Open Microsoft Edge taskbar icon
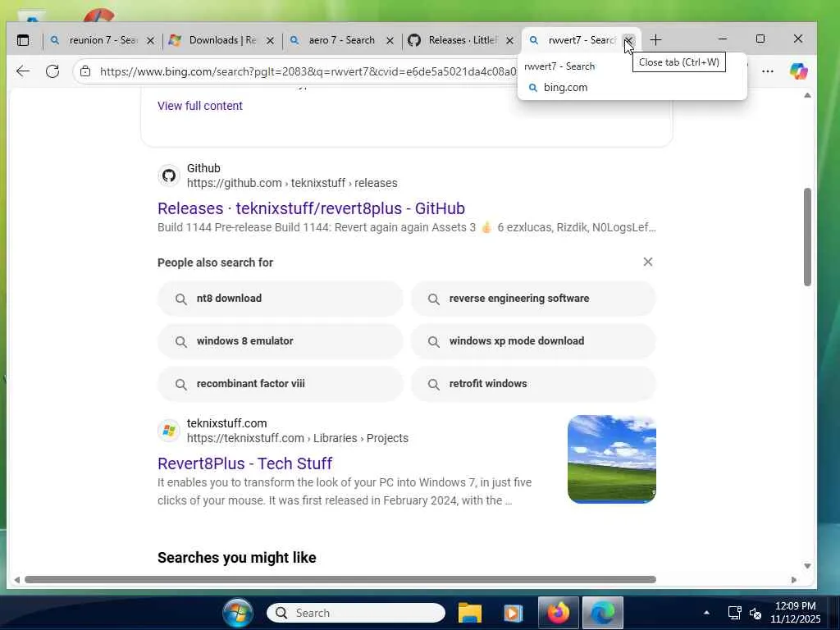The image size is (840, 630). tap(603, 613)
